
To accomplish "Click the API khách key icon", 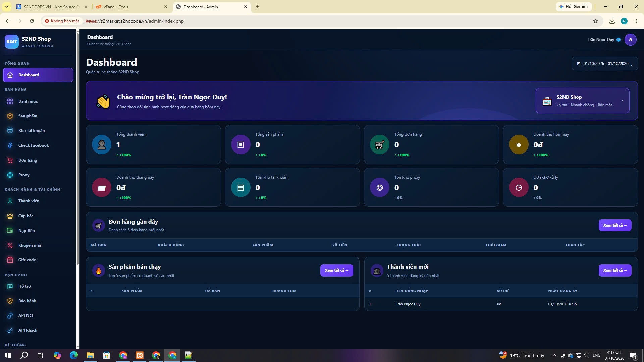I will 10,330.
